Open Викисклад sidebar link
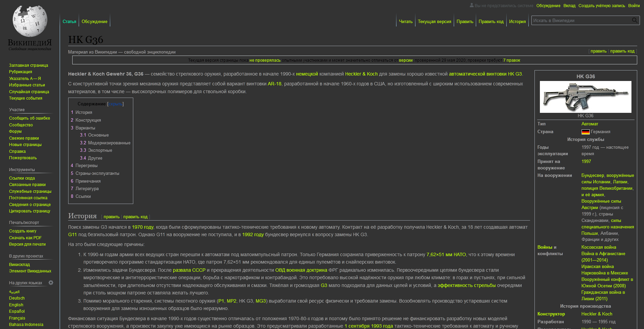The width and height of the screenshot is (644, 329). [19, 265]
